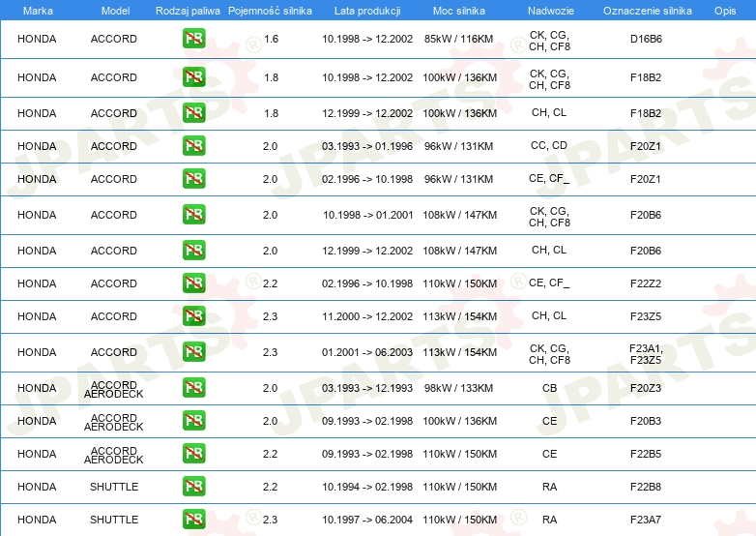Click fuel icon in 03.1993 F20Z1 row
Viewport: 756px width, 536px height.
[x=193, y=146]
